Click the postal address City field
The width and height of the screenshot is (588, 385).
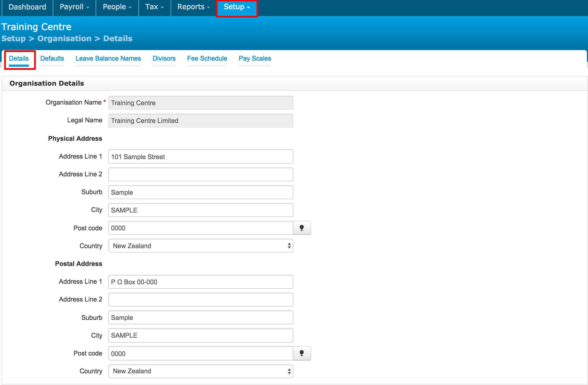[201, 335]
